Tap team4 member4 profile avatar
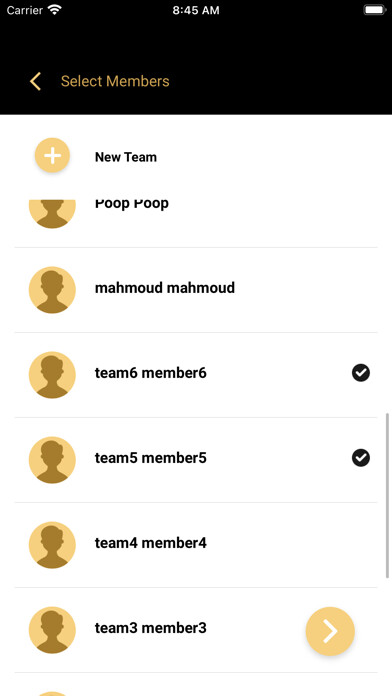The image size is (392, 696). click(x=52, y=545)
